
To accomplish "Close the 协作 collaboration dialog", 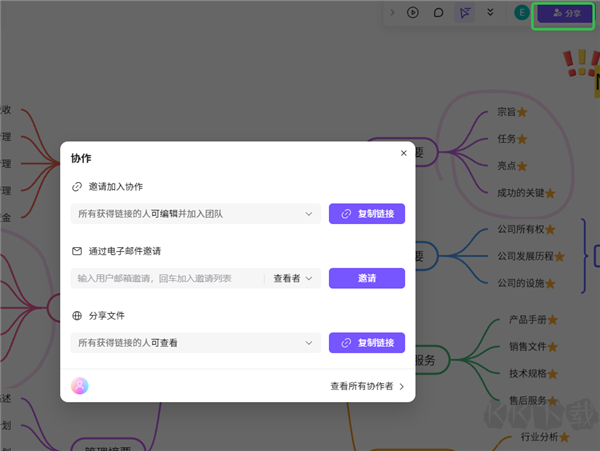I will (404, 153).
